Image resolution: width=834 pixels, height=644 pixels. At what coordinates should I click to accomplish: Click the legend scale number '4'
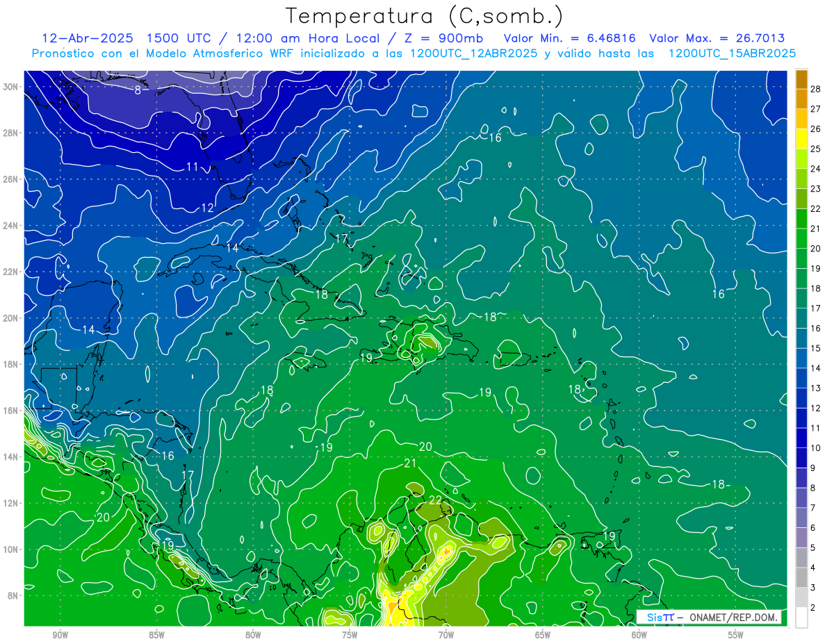[x=813, y=568]
